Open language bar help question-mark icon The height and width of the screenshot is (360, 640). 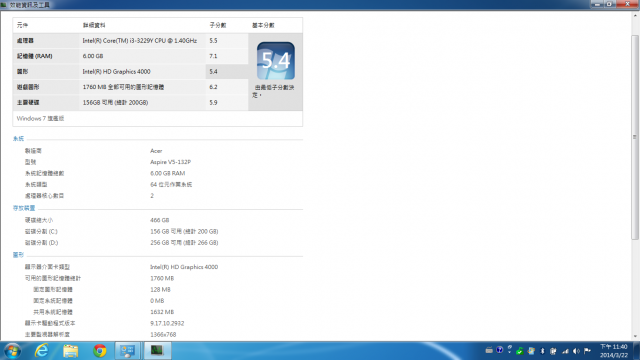coord(500,350)
